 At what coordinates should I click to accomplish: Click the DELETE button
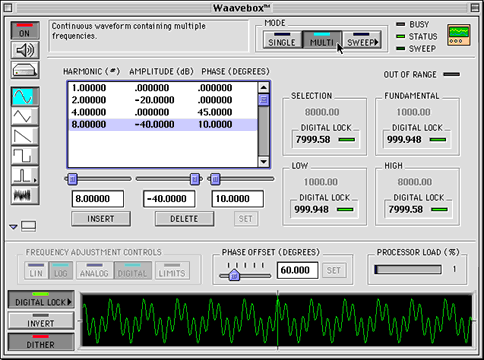point(184,219)
